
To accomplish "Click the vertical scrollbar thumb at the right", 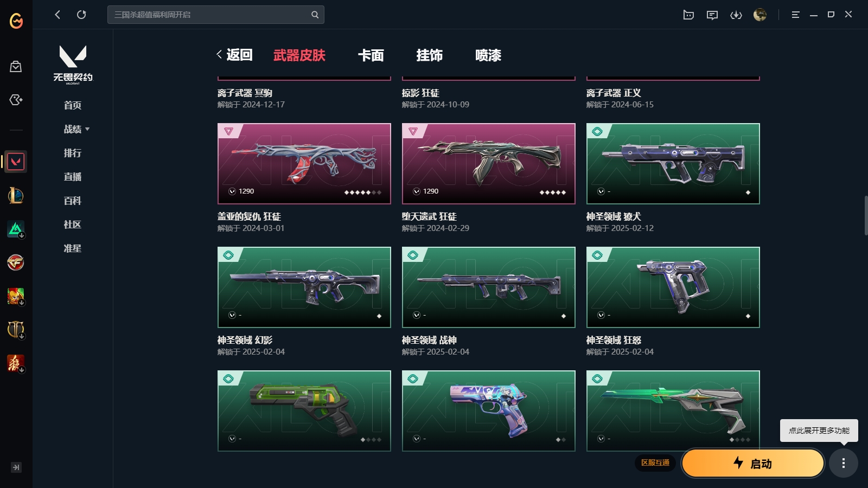I will tap(866, 215).
